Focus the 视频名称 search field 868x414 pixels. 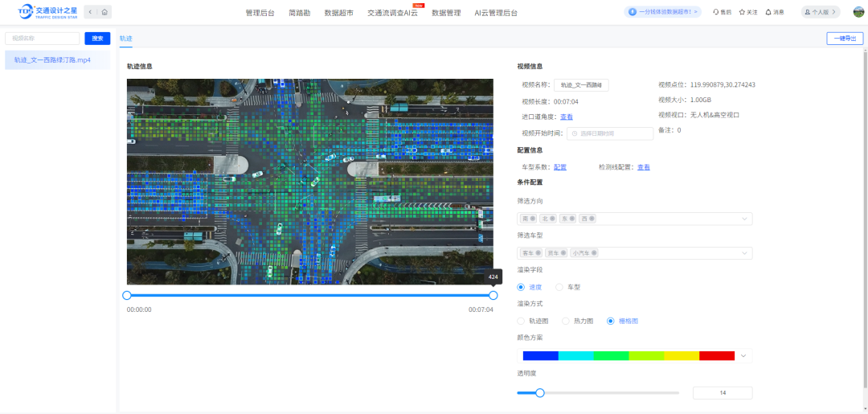tap(42, 39)
